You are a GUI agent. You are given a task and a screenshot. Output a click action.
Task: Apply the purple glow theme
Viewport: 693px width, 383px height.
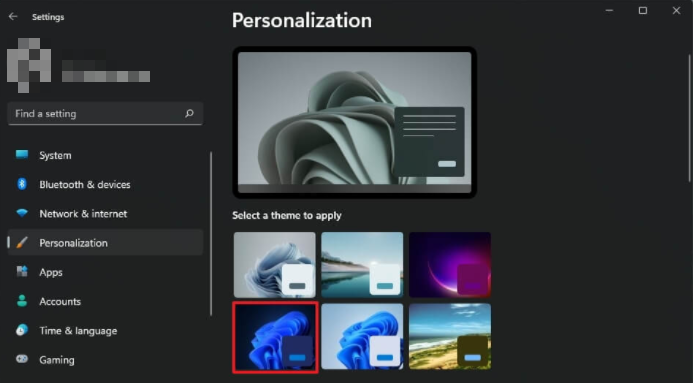click(x=449, y=265)
